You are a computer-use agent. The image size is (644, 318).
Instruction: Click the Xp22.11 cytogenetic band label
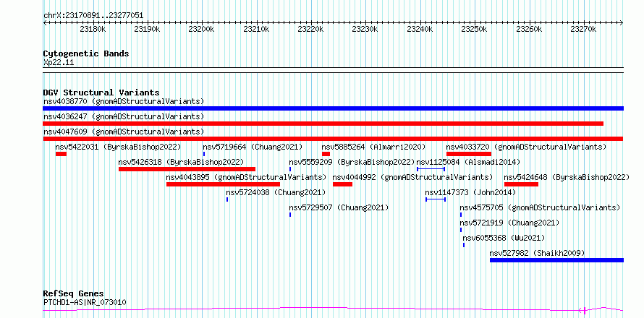[59, 63]
